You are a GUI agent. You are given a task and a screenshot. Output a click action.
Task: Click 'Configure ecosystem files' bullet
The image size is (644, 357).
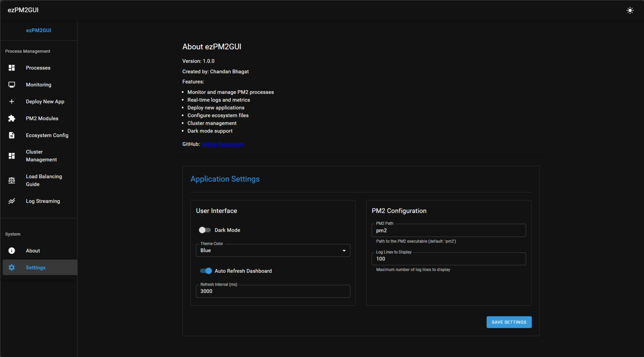click(x=218, y=115)
